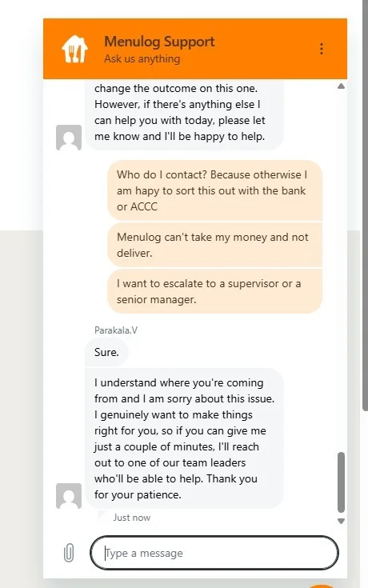Open the three-dot options menu

point(322,49)
